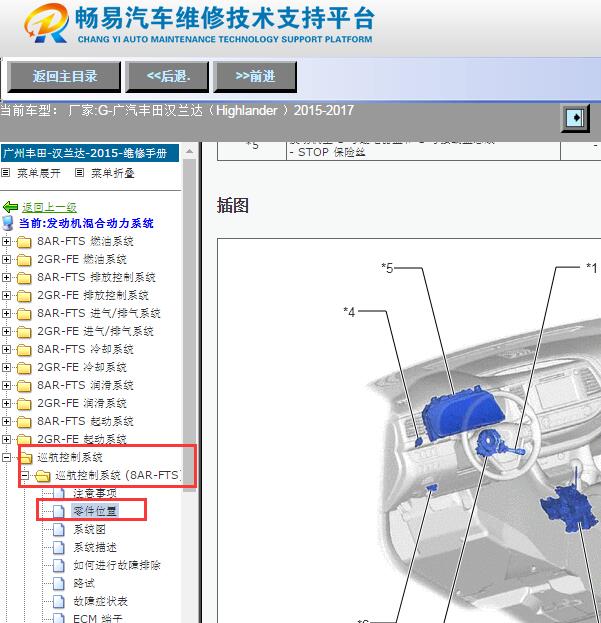Open the 零件位置 document
601x623 pixels.
click(x=95, y=511)
